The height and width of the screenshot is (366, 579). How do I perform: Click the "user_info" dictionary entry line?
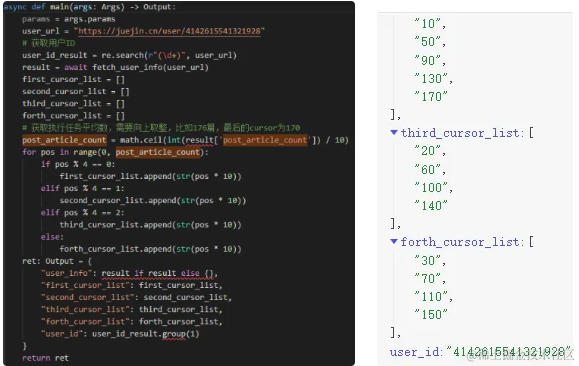click(129, 273)
